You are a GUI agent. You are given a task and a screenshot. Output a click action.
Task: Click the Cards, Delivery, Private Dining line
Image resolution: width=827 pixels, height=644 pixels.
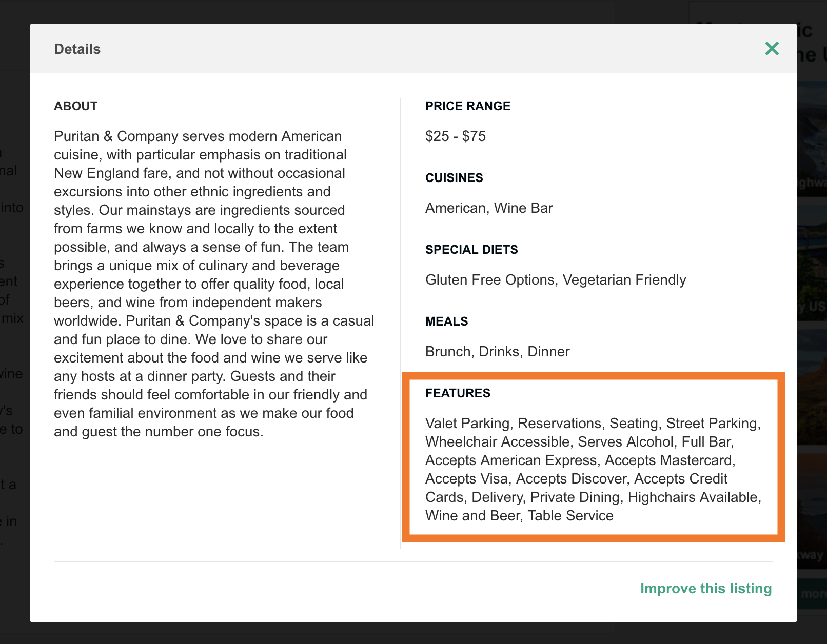coord(593,497)
